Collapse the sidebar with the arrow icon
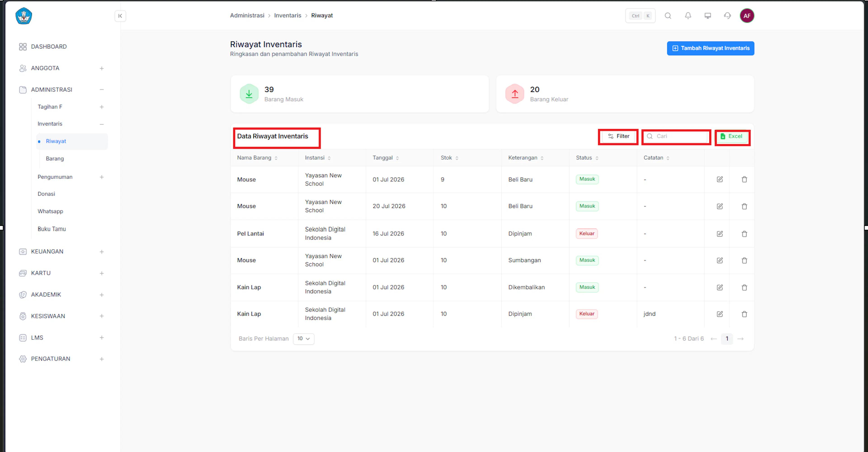 pos(120,16)
